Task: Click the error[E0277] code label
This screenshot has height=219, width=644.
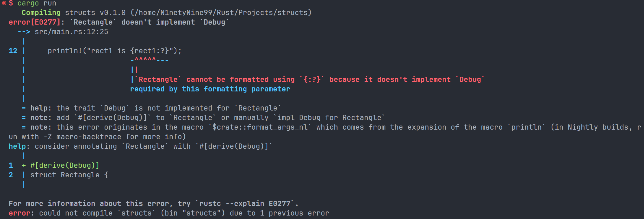Action: [x=34, y=22]
